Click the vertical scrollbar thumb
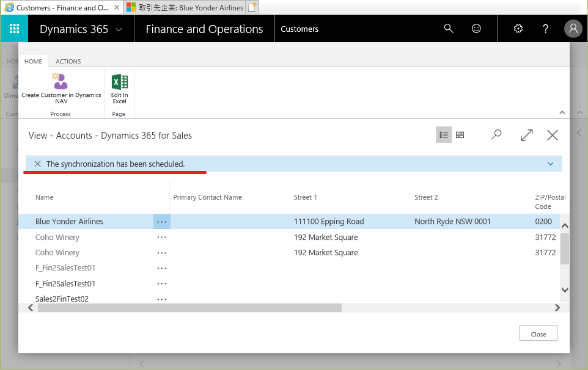This screenshot has width=588, height=370. [565, 248]
